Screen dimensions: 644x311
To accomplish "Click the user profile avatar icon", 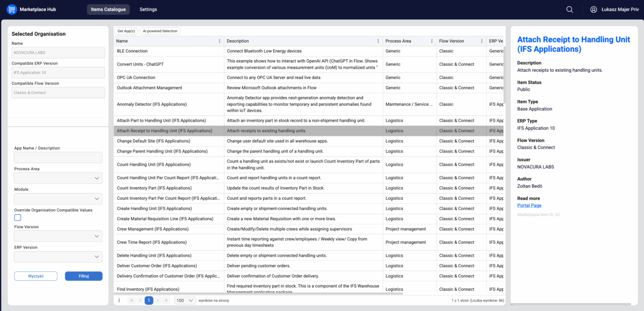I will click(x=594, y=10).
